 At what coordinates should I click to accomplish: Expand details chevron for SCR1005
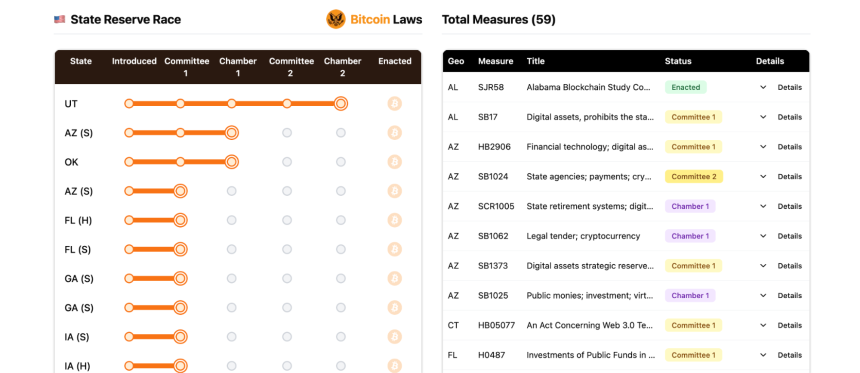(x=763, y=206)
